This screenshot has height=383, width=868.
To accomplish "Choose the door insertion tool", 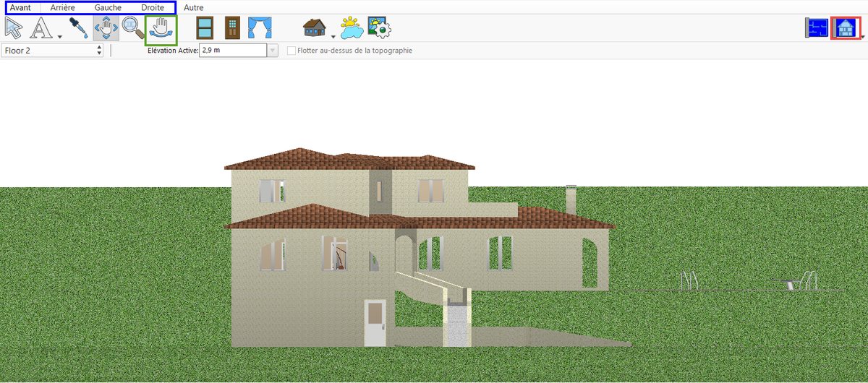I will coord(232,28).
